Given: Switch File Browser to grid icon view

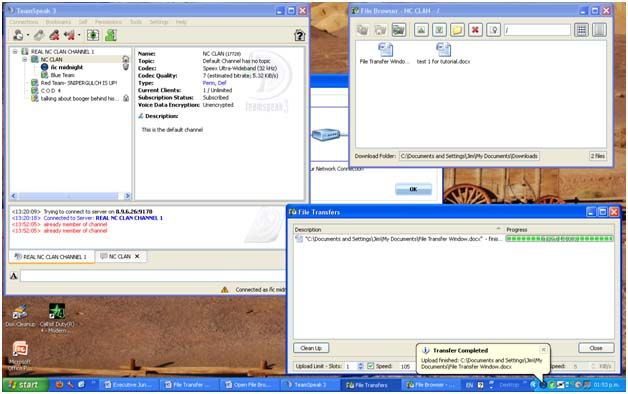Looking at the screenshot, I should click(581, 30).
